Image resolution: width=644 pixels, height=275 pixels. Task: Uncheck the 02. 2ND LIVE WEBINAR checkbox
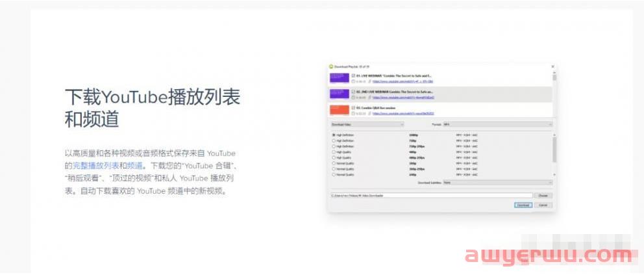[353, 92]
